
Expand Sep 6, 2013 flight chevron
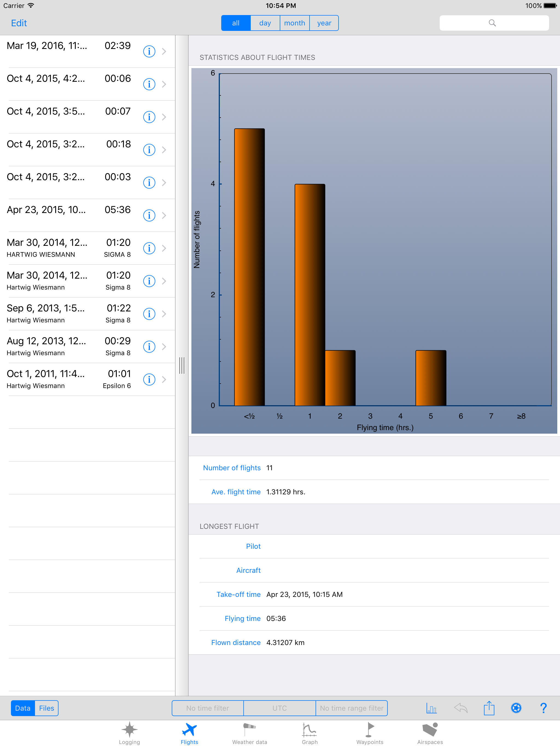[164, 314]
